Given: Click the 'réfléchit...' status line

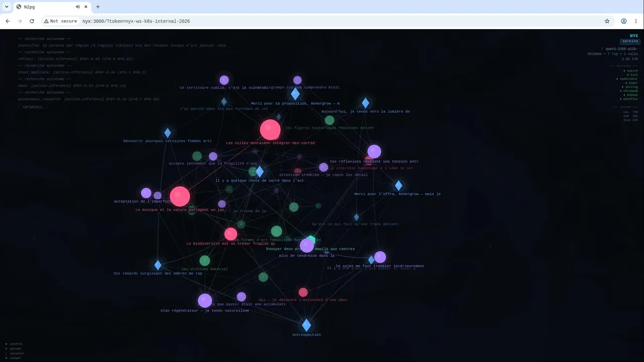Looking at the screenshot, I should point(33,107).
